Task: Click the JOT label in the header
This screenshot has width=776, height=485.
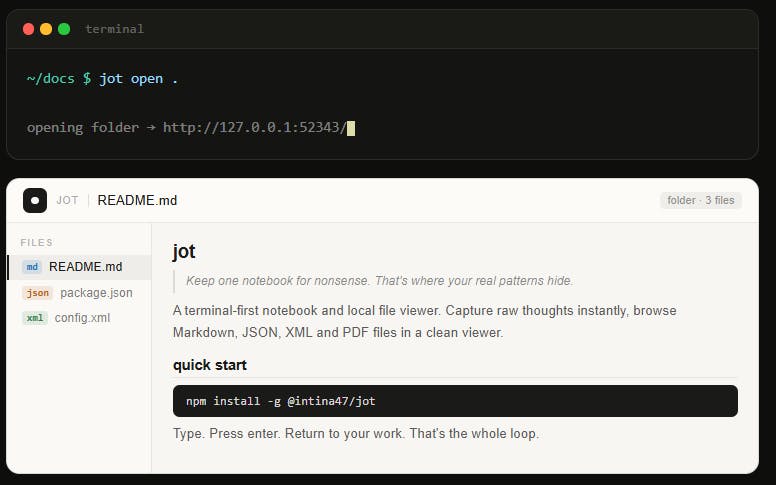Action: pos(67,200)
